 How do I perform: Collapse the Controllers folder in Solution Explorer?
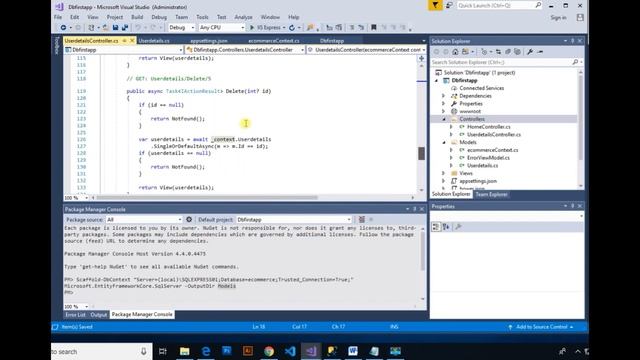coord(444,119)
